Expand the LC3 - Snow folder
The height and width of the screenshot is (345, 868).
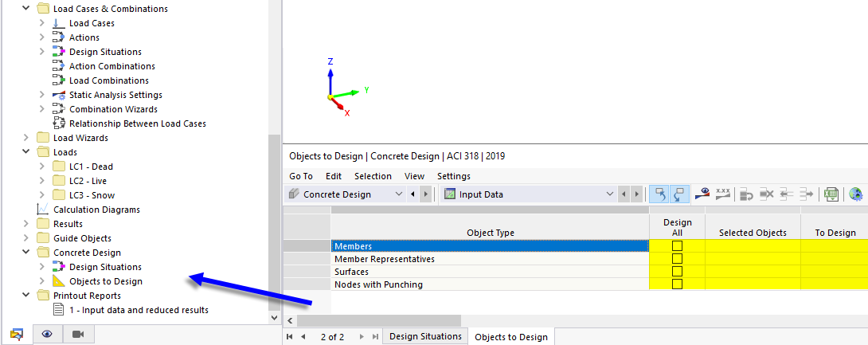coord(42,195)
